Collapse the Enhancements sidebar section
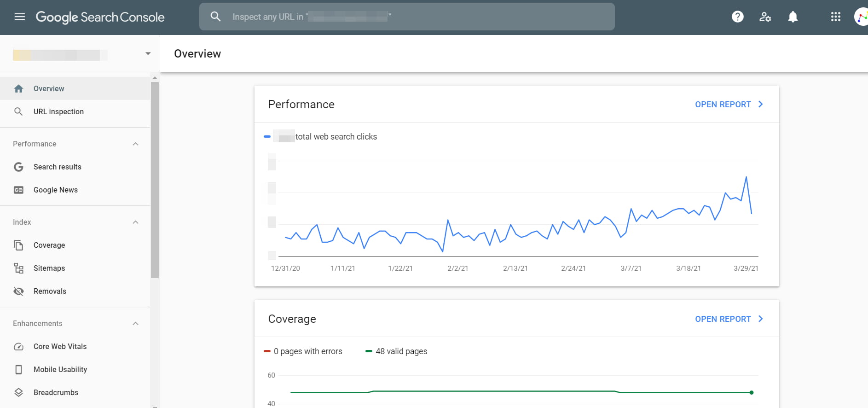Viewport: 868px width, 408px height. click(x=135, y=323)
